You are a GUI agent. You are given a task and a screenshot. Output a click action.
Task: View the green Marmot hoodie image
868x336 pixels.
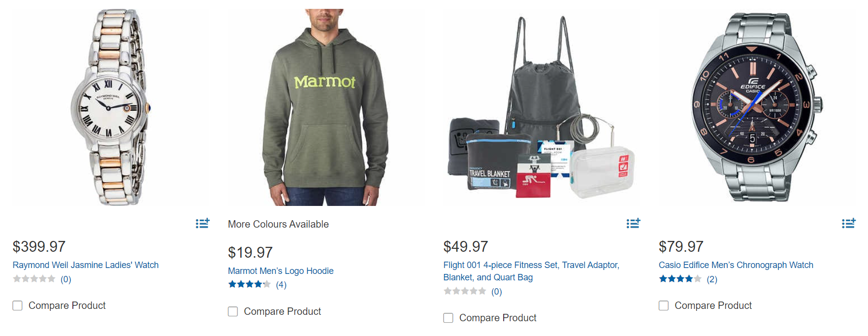tap(325, 107)
